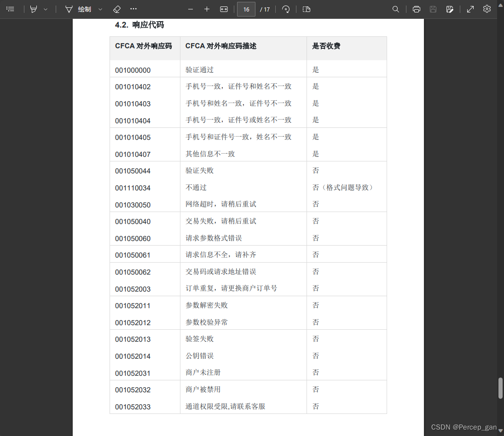Rotate the page clockwise
The height and width of the screenshot is (436, 504).
tap(286, 9)
